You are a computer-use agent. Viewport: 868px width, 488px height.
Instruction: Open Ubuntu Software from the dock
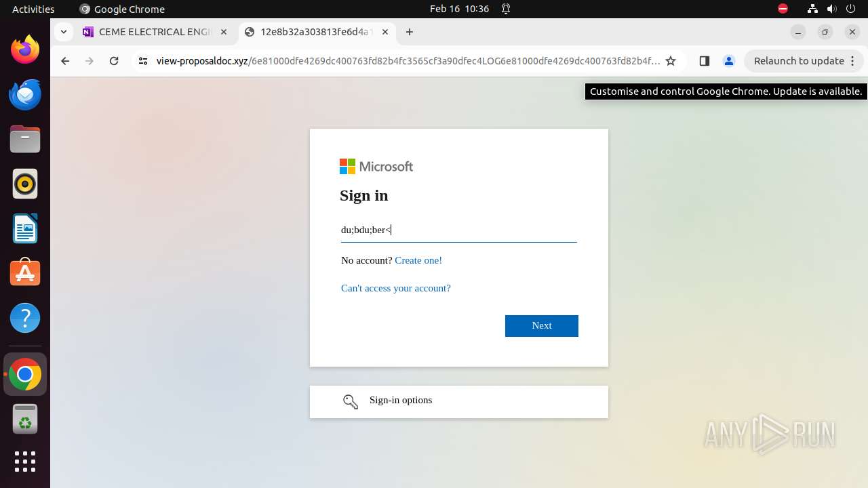[25, 273]
